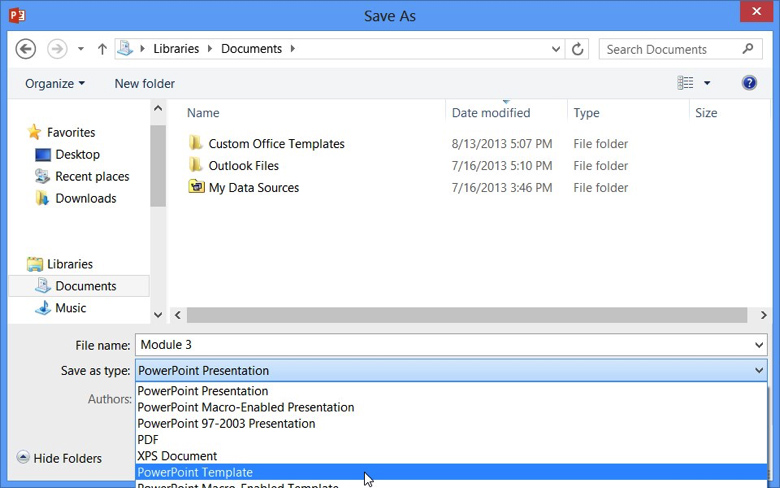Select the My Data Sources folder
The image size is (780, 488).
point(254,188)
